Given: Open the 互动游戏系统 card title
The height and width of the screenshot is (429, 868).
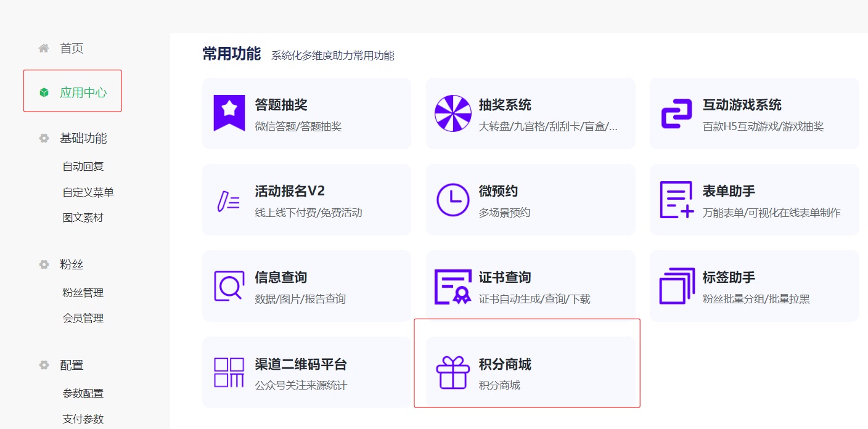Looking at the screenshot, I should (x=742, y=105).
